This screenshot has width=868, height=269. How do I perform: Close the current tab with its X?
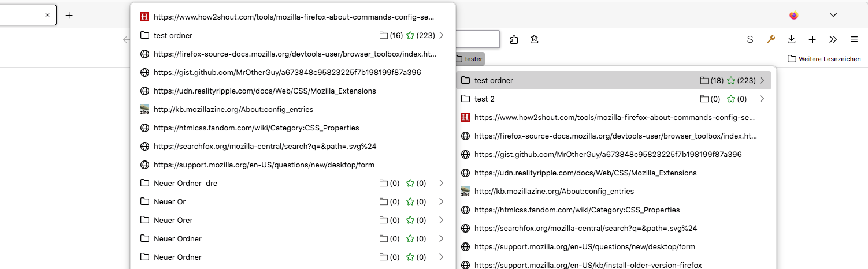point(47,15)
